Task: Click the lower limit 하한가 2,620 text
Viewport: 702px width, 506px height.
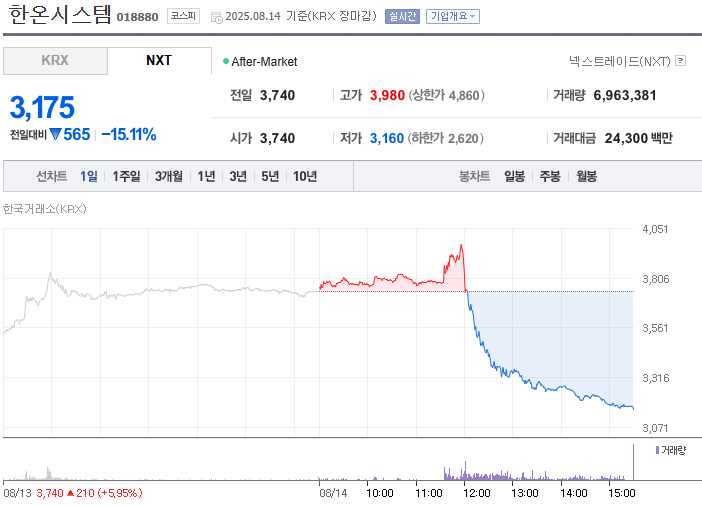Action: 445,138
